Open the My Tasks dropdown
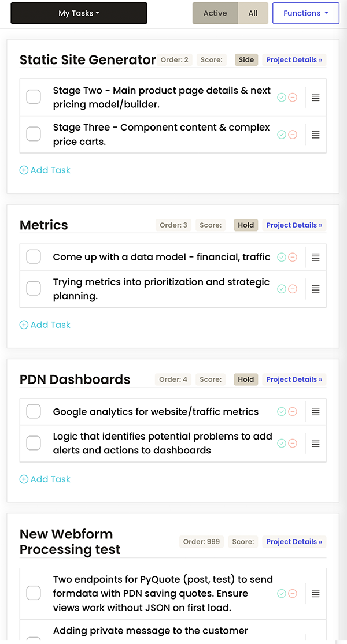Screen dimensions: 347x644 pos(79,13)
